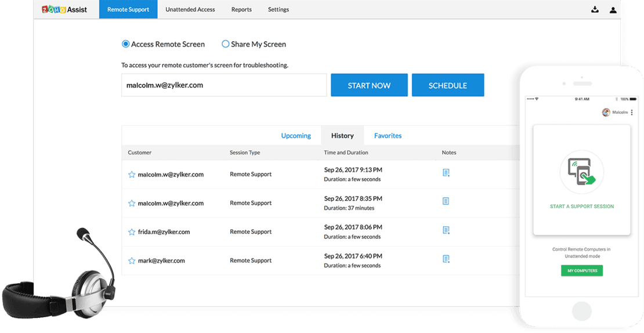The height and width of the screenshot is (333, 644).
Task: Click the SCHEDULE button
Action: pos(448,85)
